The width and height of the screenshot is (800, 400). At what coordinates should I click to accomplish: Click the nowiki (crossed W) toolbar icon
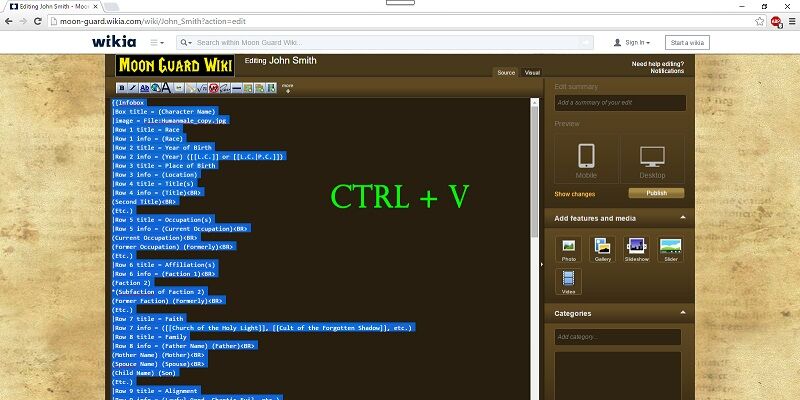pyautogui.click(x=213, y=88)
